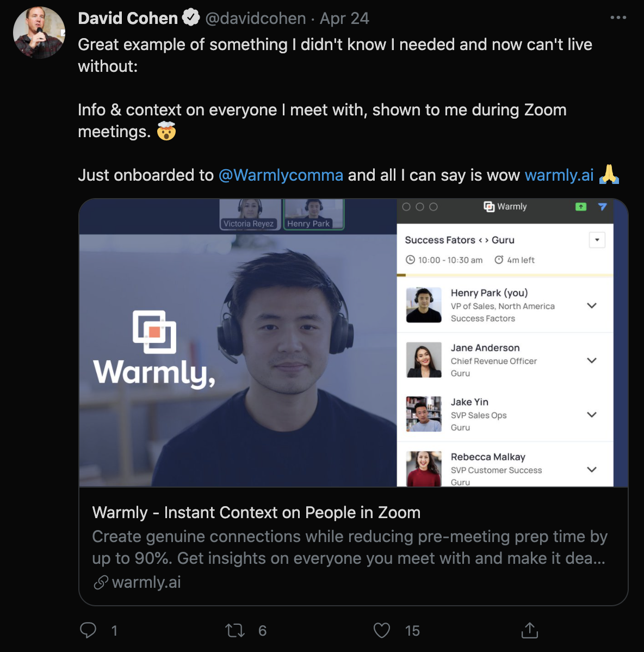Screen dimensions: 644x652
Task: Select the Victoria Reyez video thumbnail
Action: [x=249, y=214]
